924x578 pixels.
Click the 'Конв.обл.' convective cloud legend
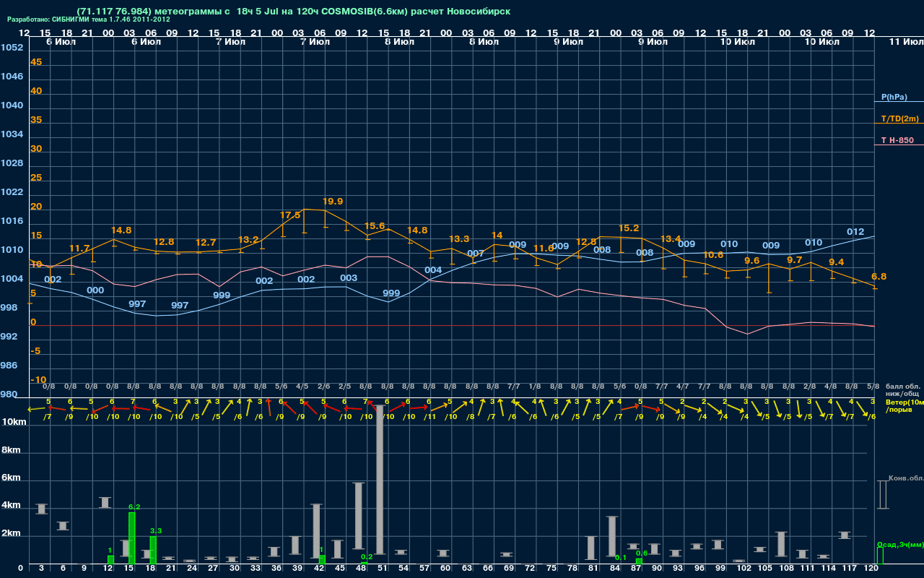[x=906, y=478]
